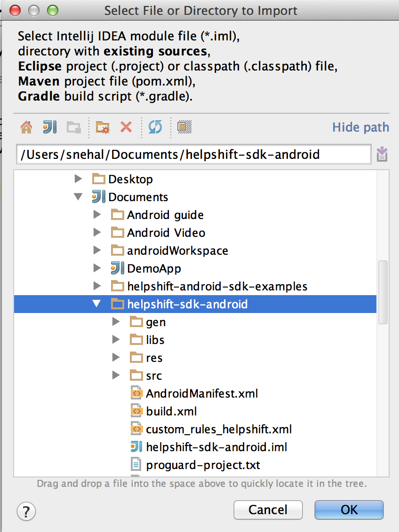The height and width of the screenshot is (532, 399).
Task: Collapse the Documents node
Action: 78,197
